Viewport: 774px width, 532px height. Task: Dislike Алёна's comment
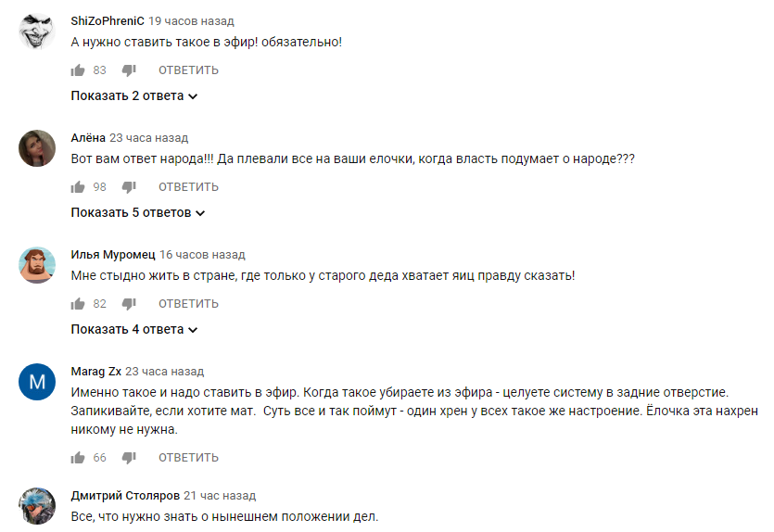click(x=129, y=187)
